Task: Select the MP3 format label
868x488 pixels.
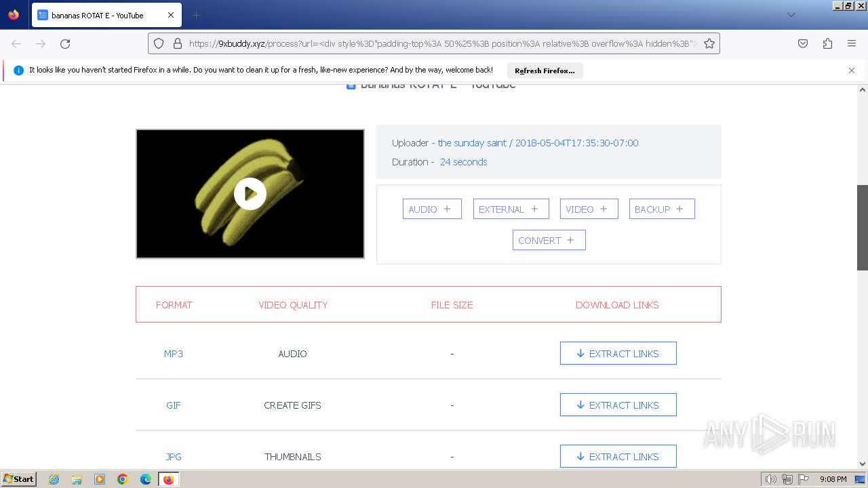Action: [x=174, y=354]
